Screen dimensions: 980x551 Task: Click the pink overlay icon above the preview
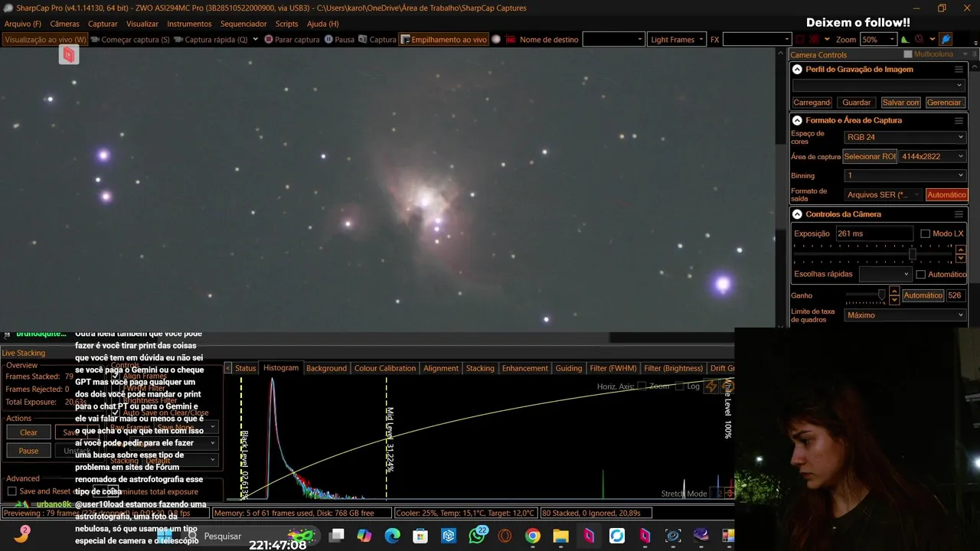coord(69,54)
